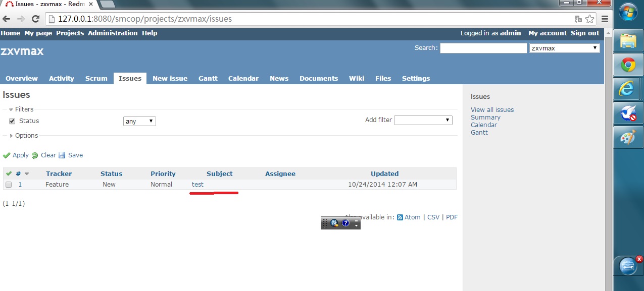
Task: Open My page in top menu
Action: pyautogui.click(x=38, y=33)
